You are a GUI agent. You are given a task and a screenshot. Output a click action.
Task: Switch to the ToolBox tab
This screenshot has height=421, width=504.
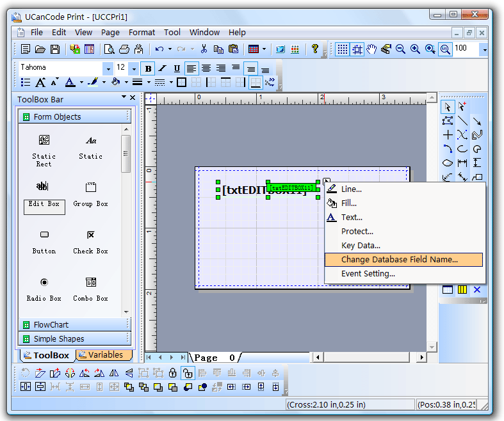pos(47,355)
